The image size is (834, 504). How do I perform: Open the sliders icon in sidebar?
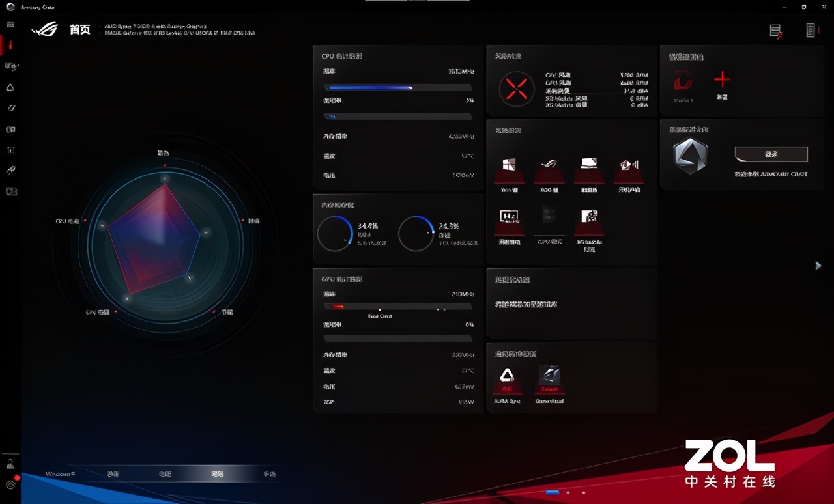(x=10, y=150)
